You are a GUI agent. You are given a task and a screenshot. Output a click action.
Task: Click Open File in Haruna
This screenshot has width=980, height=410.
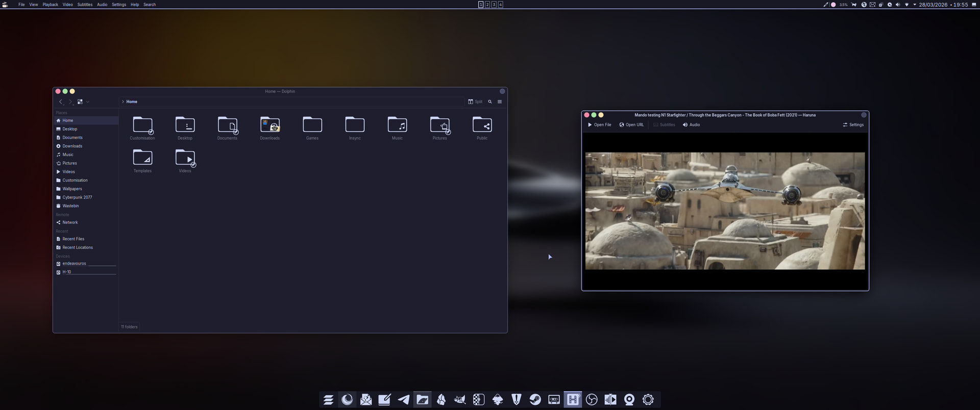[599, 125]
